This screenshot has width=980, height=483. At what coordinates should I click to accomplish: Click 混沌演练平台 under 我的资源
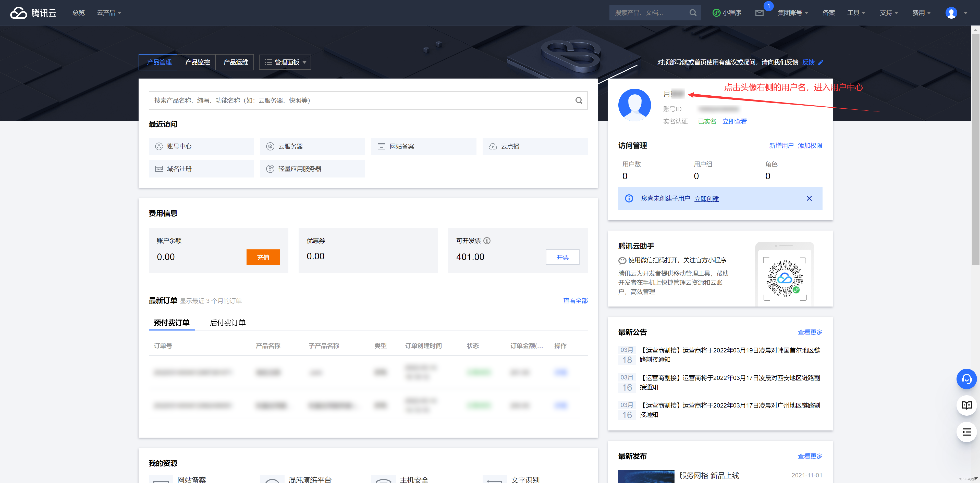pos(310,480)
